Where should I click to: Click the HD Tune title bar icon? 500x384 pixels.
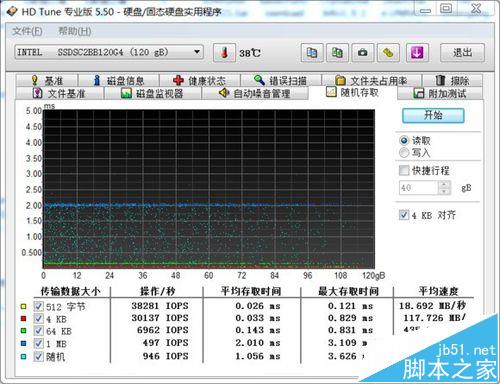click(12, 11)
